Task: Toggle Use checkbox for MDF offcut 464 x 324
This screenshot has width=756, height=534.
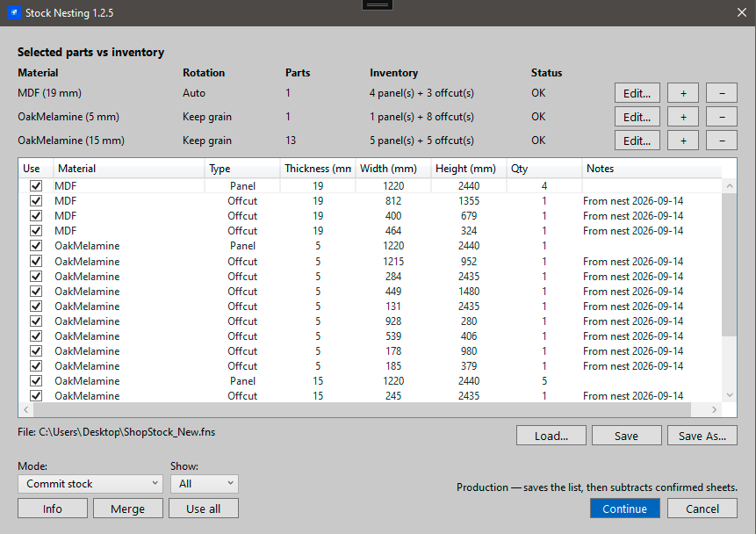Action: point(36,231)
